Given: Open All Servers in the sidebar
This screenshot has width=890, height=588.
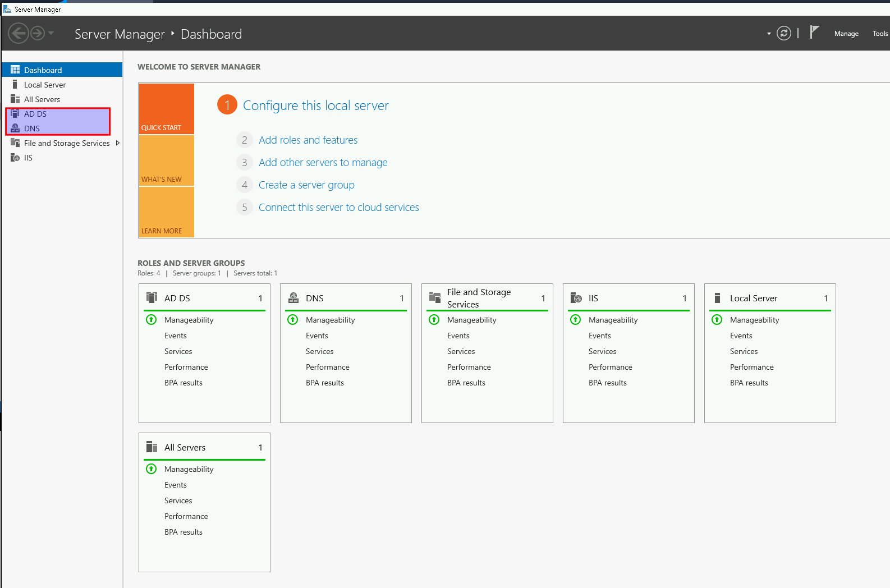Looking at the screenshot, I should tap(62, 99).
